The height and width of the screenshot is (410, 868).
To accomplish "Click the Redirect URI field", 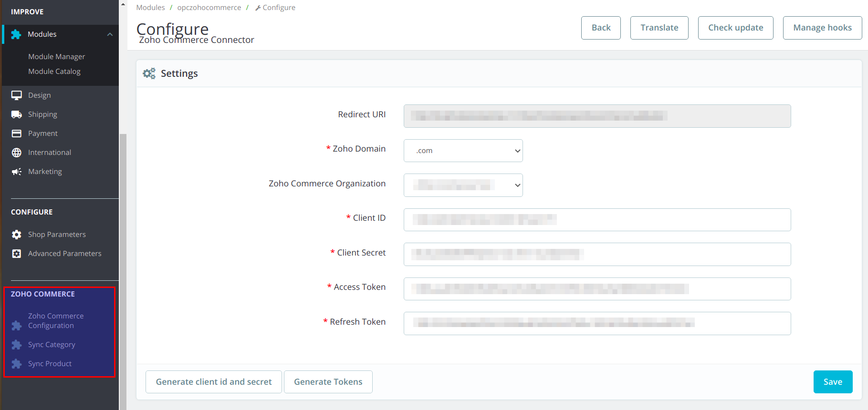I will 597,116.
